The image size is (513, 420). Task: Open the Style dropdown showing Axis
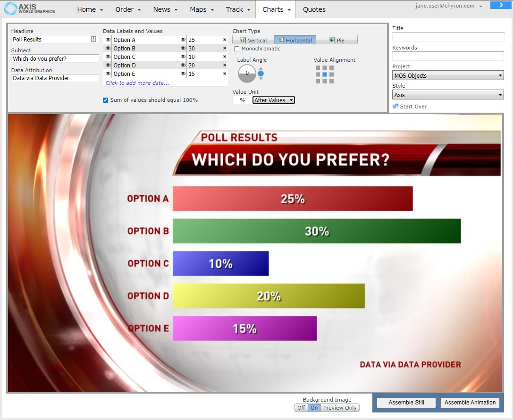click(448, 95)
